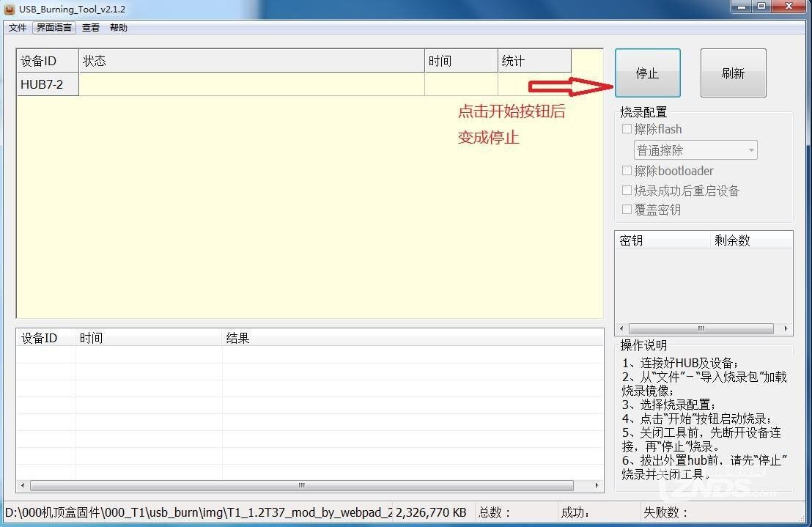Viewport: 812px width, 527px height.
Task: Toggle the 擦除bootloader checkbox
Action: click(x=627, y=171)
